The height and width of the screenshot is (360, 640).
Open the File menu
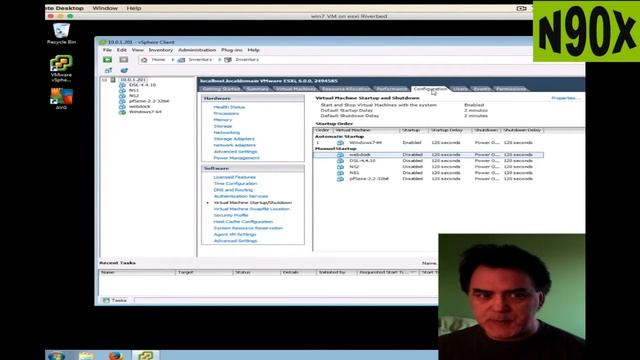[x=107, y=50]
